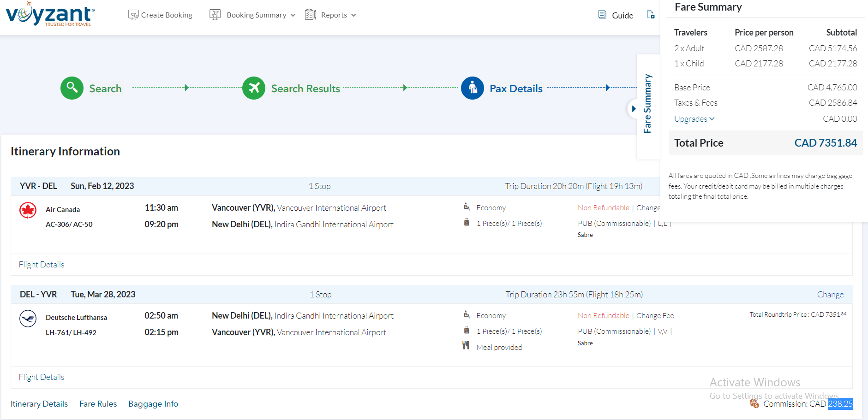
Task: Open Flight Details for the Air Canada flight
Action: (42, 265)
